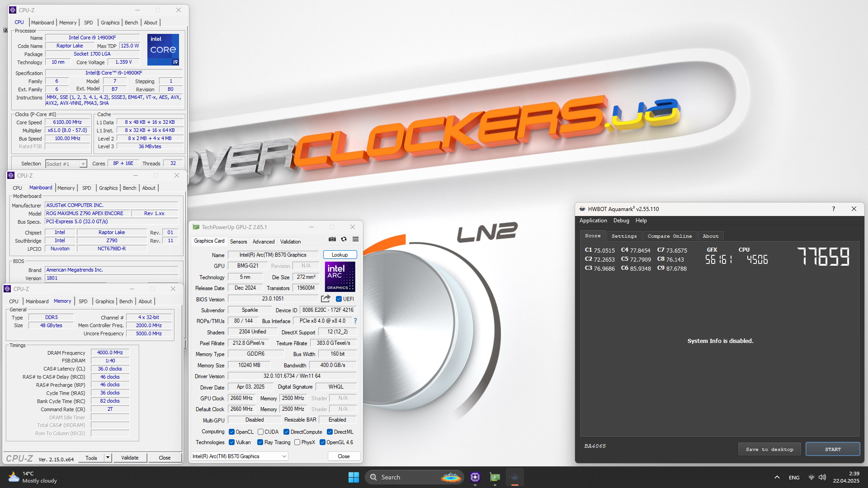
Task: Switch to the Bench tab in top CPU-Z
Action: pyautogui.click(x=132, y=23)
